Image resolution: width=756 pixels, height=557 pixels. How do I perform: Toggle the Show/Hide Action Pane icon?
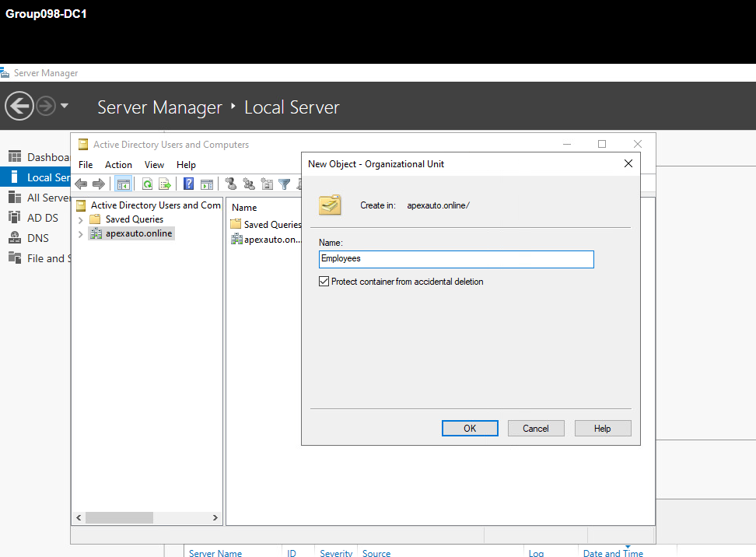point(207,184)
